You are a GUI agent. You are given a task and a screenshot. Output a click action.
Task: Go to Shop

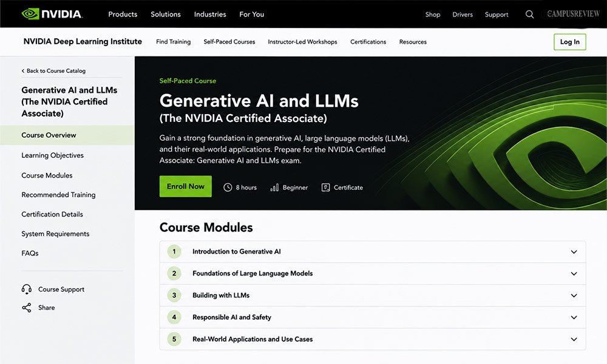[x=433, y=15]
